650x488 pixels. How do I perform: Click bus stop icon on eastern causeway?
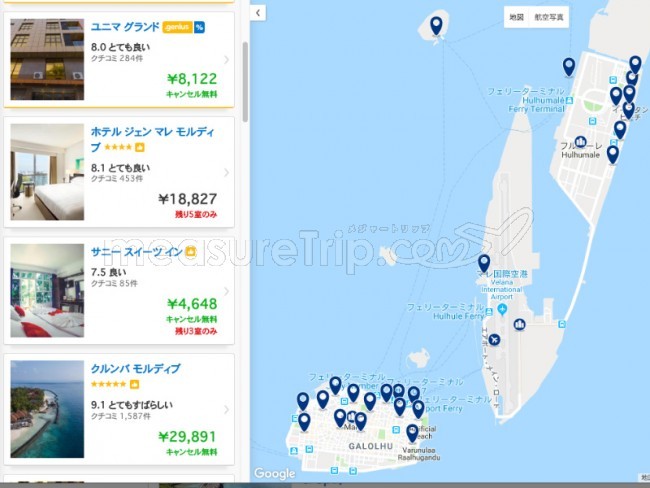[x=562, y=324]
